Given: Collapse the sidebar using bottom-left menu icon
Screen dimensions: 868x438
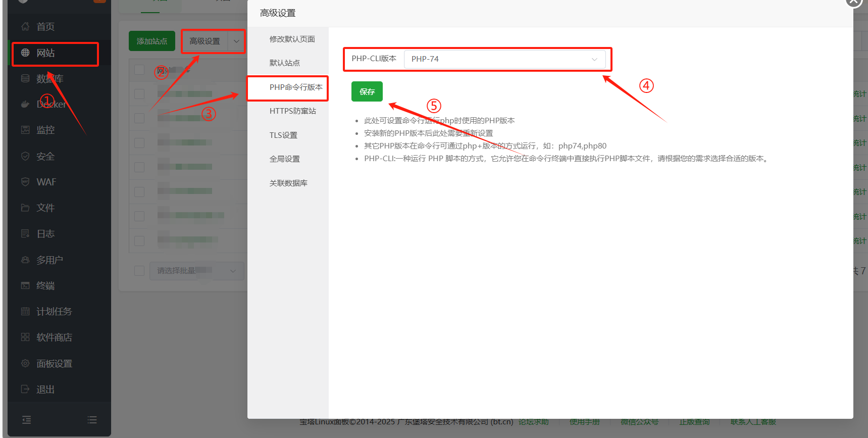Looking at the screenshot, I should coord(27,419).
